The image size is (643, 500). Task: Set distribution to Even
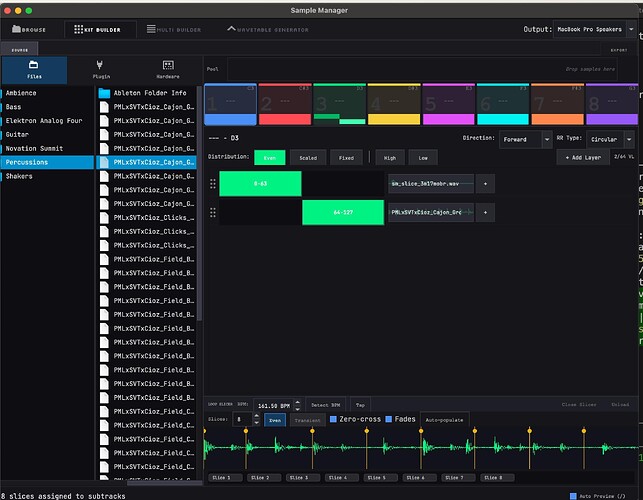[x=269, y=158]
